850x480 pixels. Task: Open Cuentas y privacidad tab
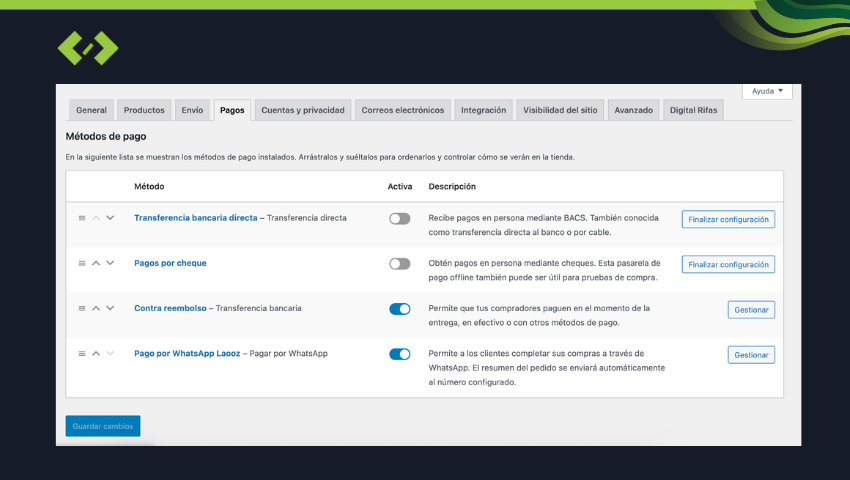pos(302,110)
